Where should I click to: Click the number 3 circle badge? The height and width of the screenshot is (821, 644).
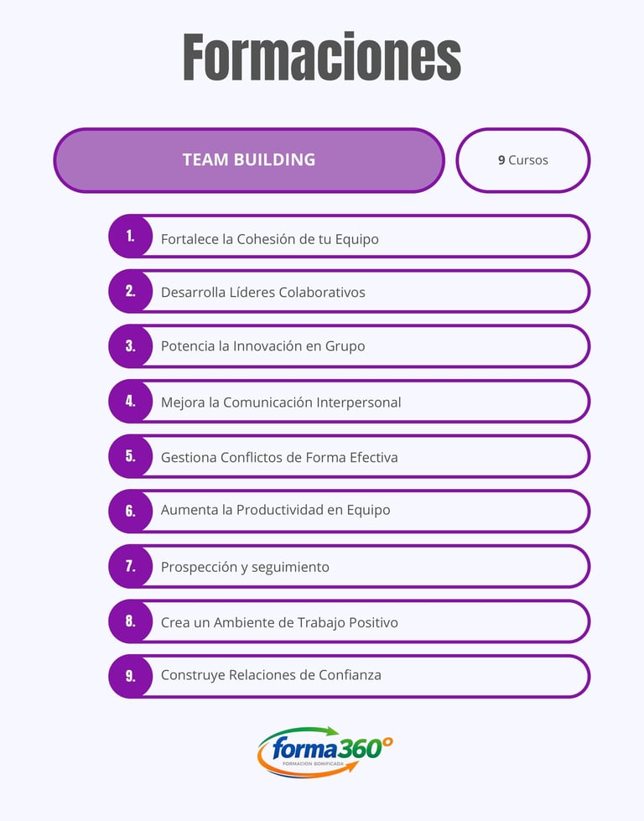coord(130,346)
